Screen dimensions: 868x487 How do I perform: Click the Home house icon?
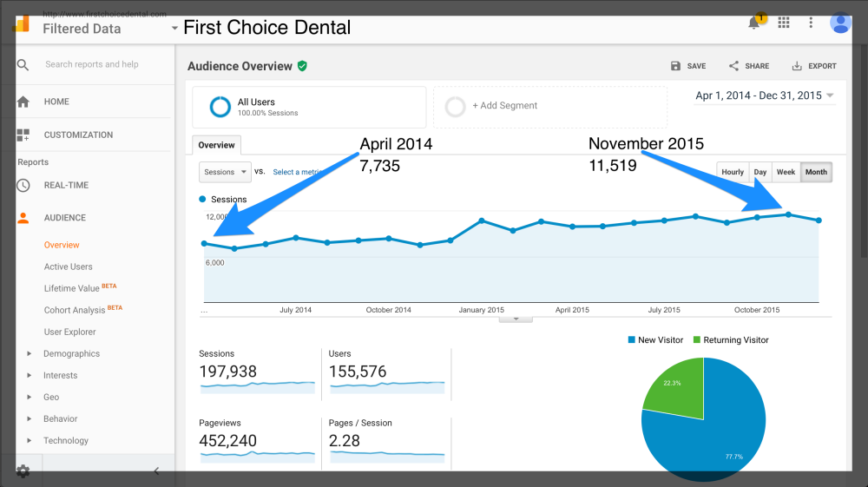pyautogui.click(x=23, y=102)
